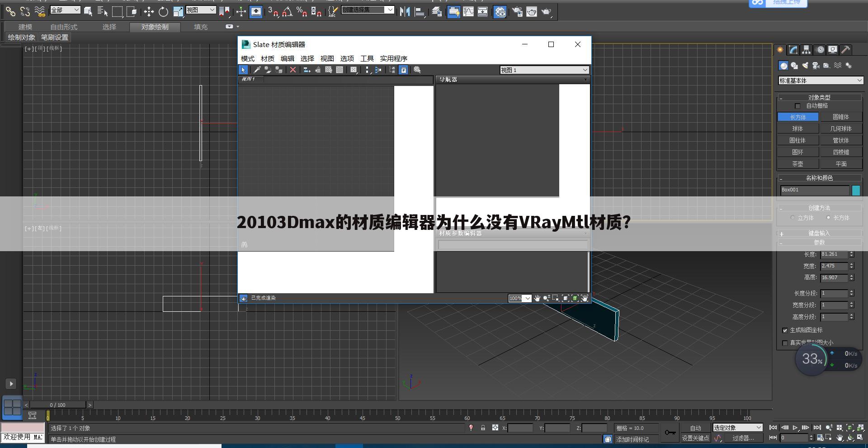Image resolution: width=868 pixels, height=448 pixels.
Task: Choose the Select Object arrow tool
Action: click(88, 11)
